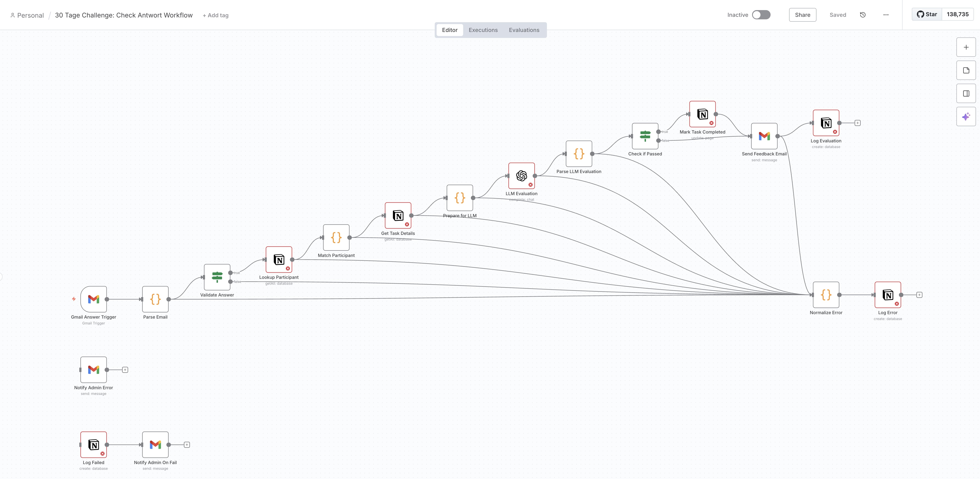
Task: Add node after Notify Admin Error output
Action: click(x=125, y=370)
